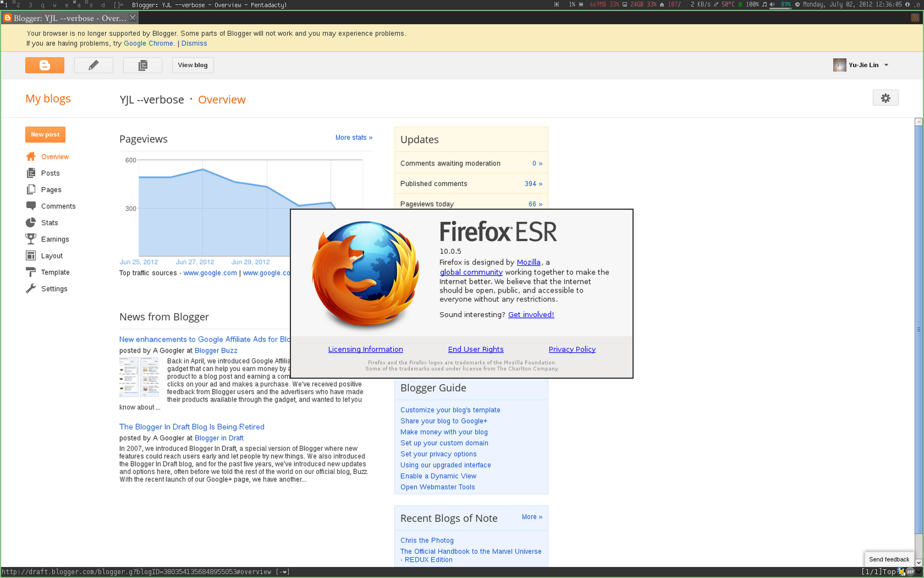Open Comments via the speech bubble icon
Viewport: 924px width, 578px height.
point(31,206)
